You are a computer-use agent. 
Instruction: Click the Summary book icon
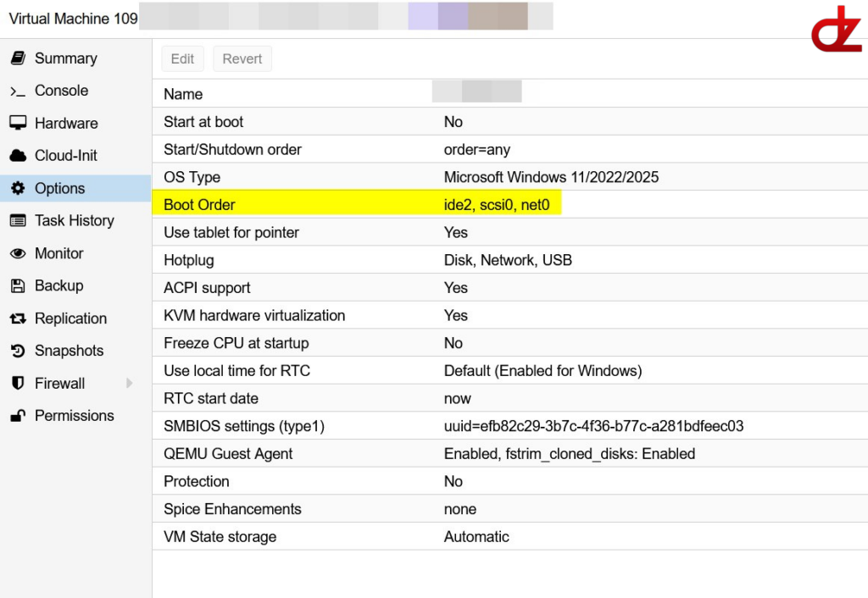point(18,58)
